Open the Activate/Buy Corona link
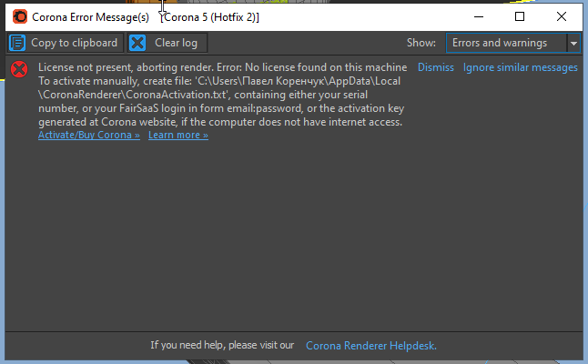Screen dimensions: 588x364 pos(89,135)
